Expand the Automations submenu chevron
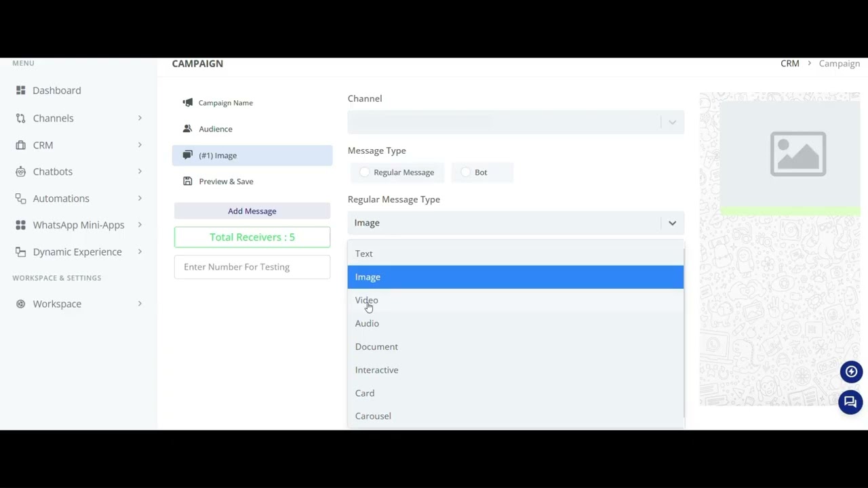This screenshot has height=488, width=868. click(x=140, y=198)
